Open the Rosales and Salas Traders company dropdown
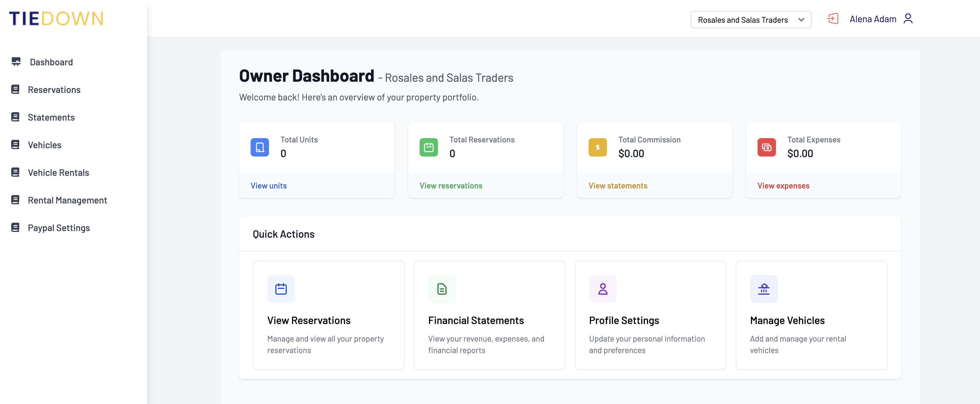The width and height of the screenshot is (980, 404). [751, 19]
